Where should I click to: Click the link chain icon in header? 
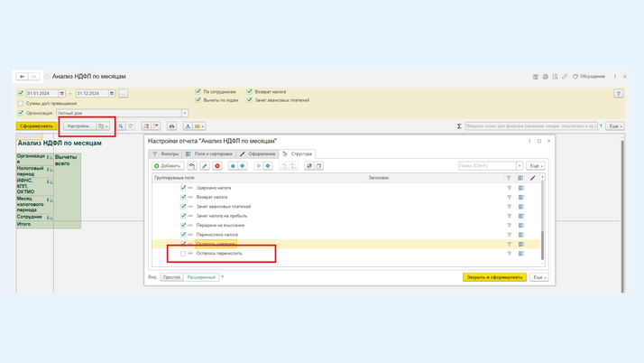coord(565,77)
